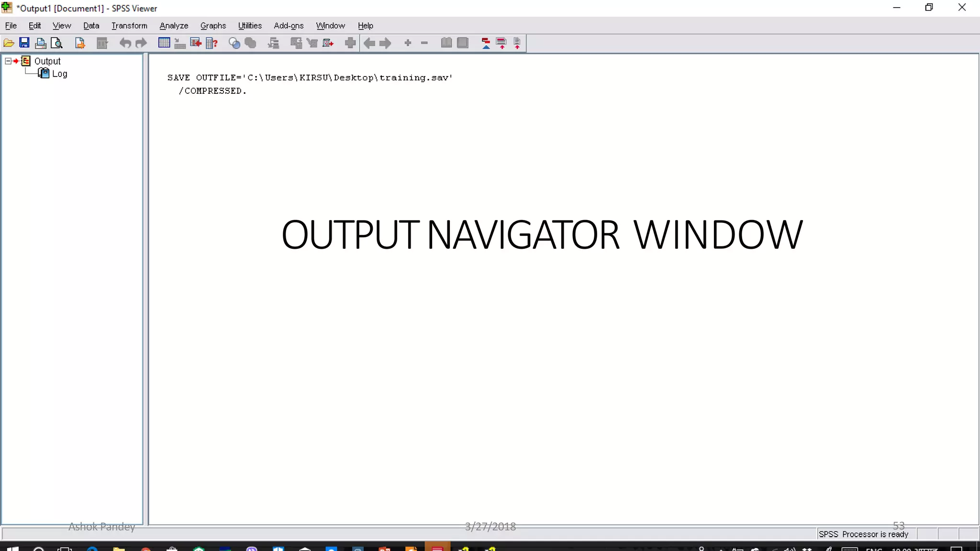980x551 pixels.
Task: Open the View menu
Action: tap(62, 26)
